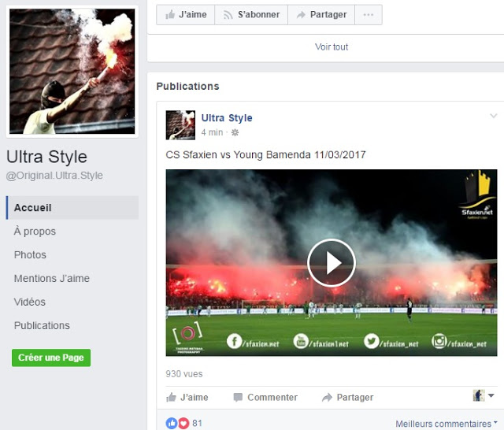
Task: Click the Ultra Style page title in sidebar
Action: pos(47,157)
